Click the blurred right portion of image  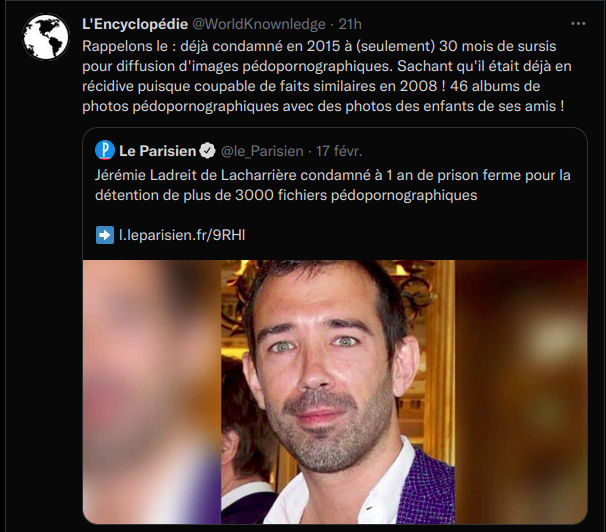(521, 392)
